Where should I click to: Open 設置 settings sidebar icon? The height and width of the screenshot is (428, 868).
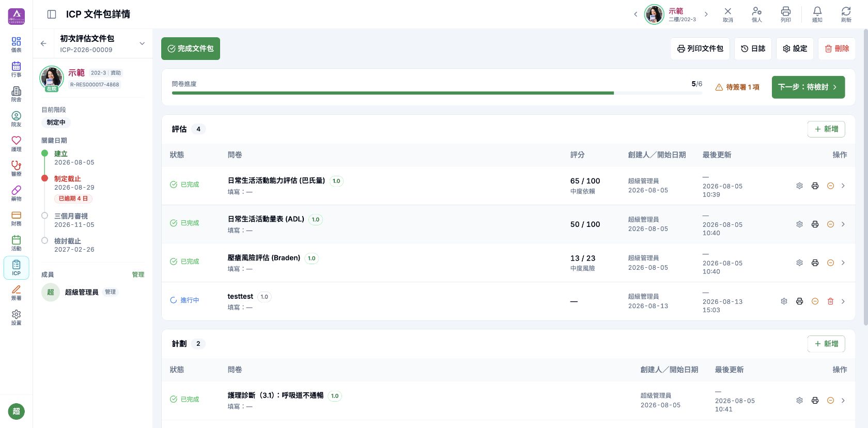[x=17, y=317]
